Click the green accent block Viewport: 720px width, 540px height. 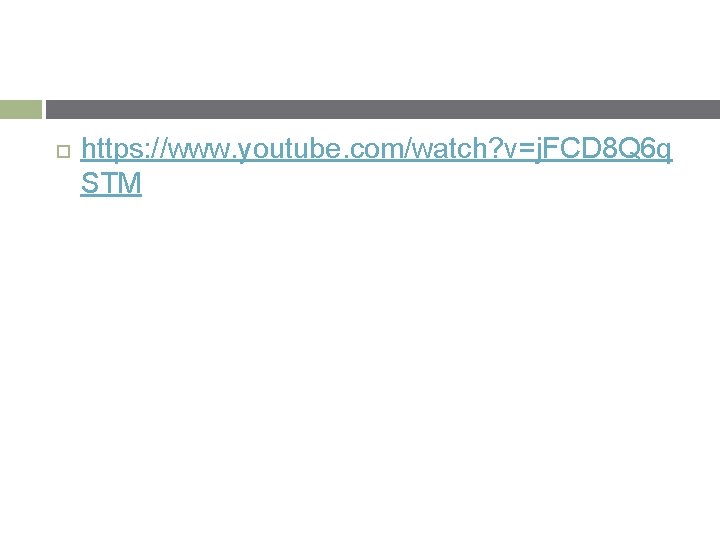tap(21, 109)
